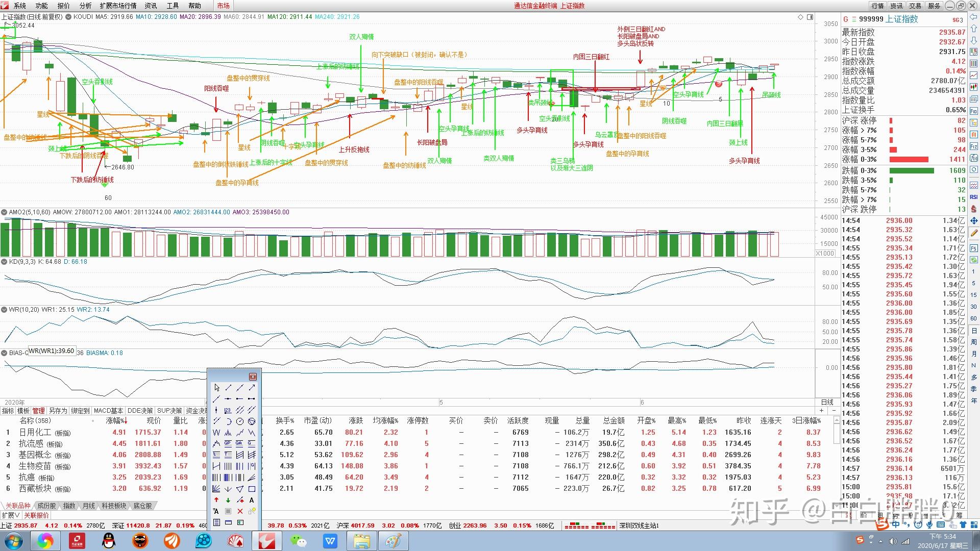
Task: Open the QQ penguin taskbar icon
Action: click(109, 541)
